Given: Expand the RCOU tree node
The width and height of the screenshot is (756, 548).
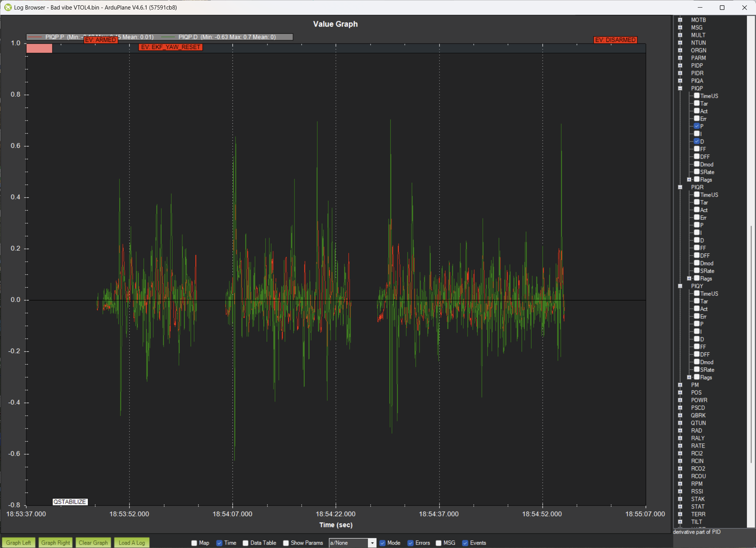Looking at the screenshot, I should pos(680,476).
